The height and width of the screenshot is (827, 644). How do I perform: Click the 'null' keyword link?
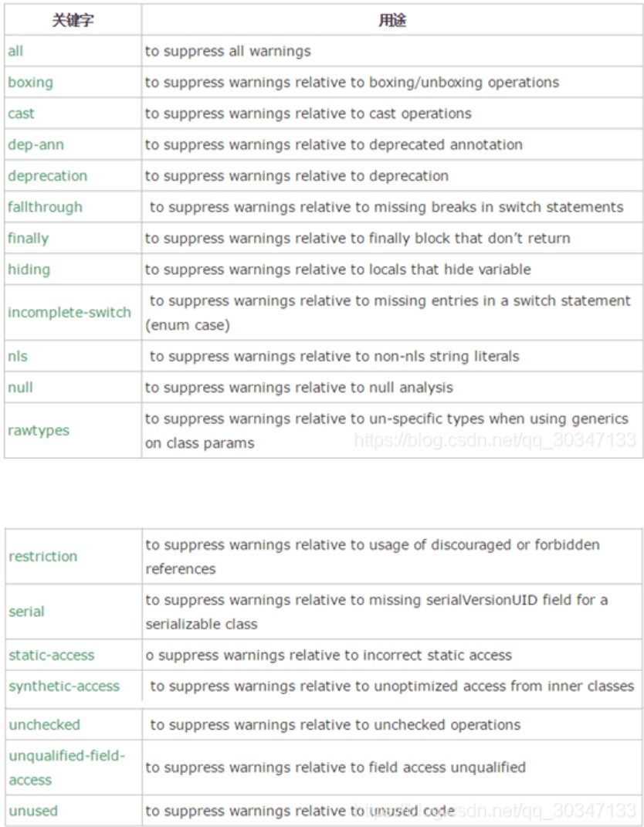point(20,387)
